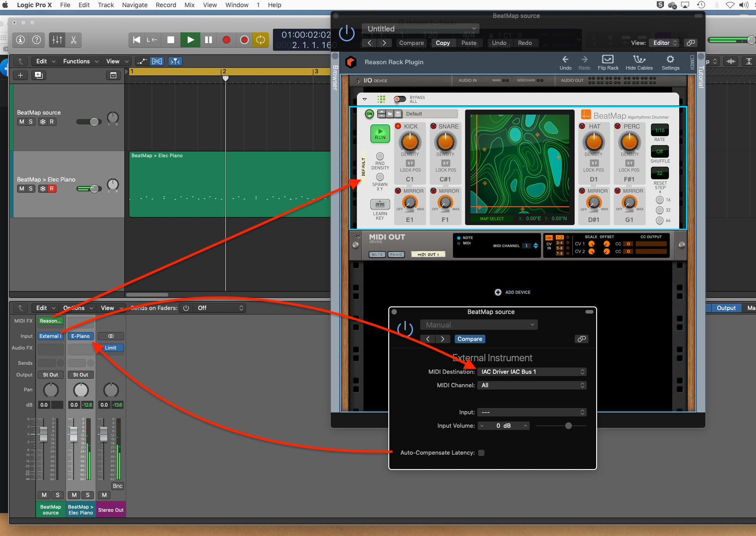The width and height of the screenshot is (756, 536).
Task: Open the Window menu
Action: click(x=237, y=5)
